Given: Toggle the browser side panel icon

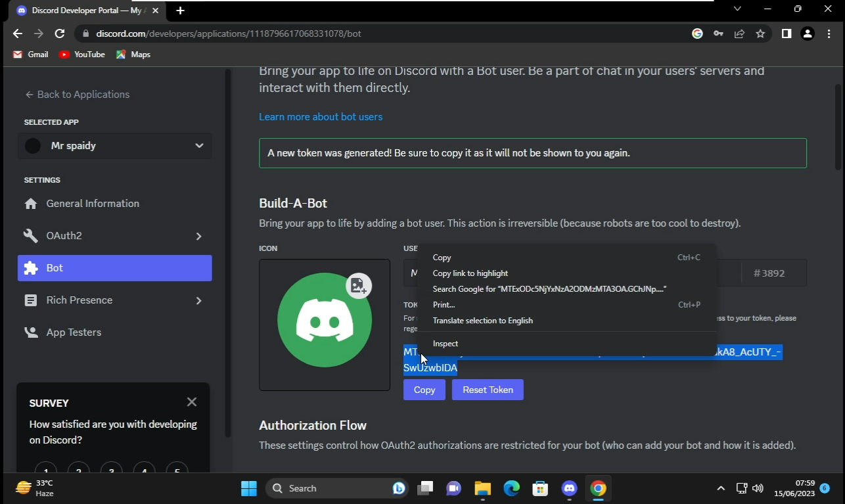Looking at the screenshot, I should pos(787,34).
